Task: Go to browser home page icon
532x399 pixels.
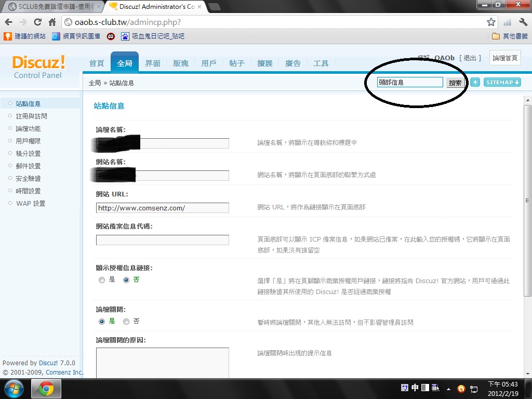Action: (x=52, y=22)
